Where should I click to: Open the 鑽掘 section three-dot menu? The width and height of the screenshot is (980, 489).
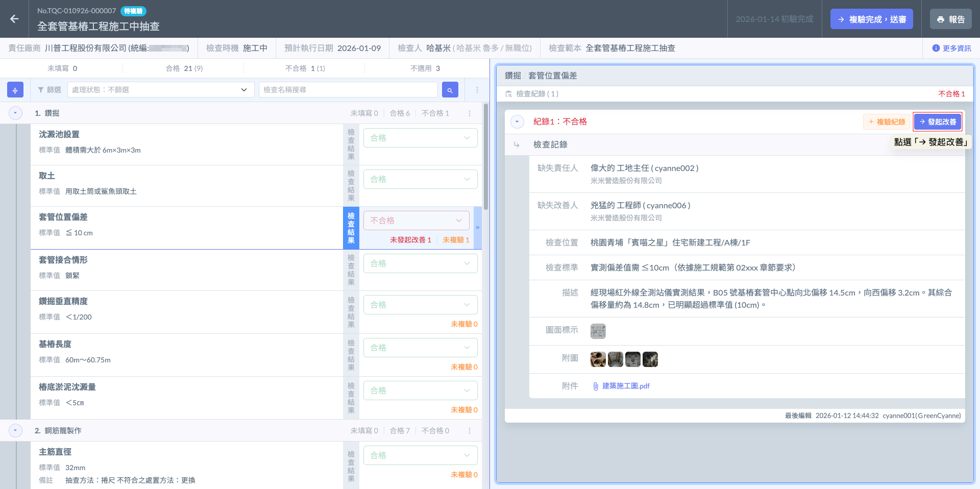tap(470, 113)
